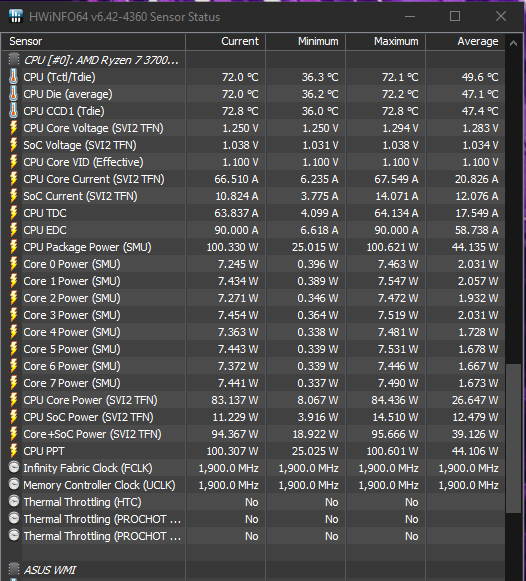526x581 pixels.
Task: Click the lightning icon next to CPU EDC
Action: pyautogui.click(x=13, y=230)
